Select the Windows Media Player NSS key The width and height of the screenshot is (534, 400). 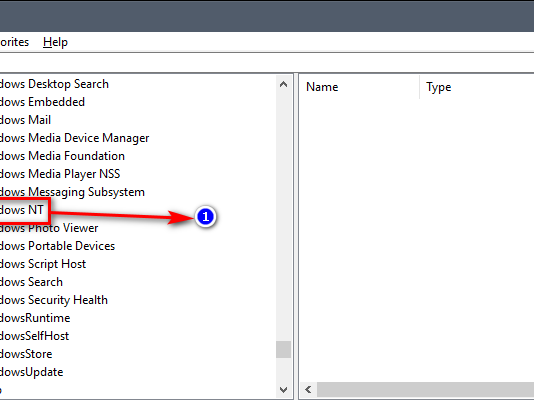click(60, 174)
